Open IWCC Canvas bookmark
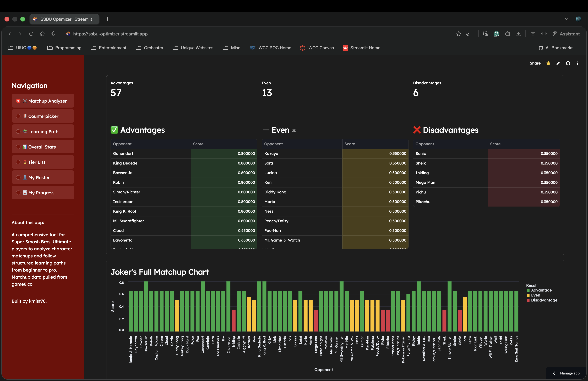This screenshot has height=381, width=588. pos(317,48)
